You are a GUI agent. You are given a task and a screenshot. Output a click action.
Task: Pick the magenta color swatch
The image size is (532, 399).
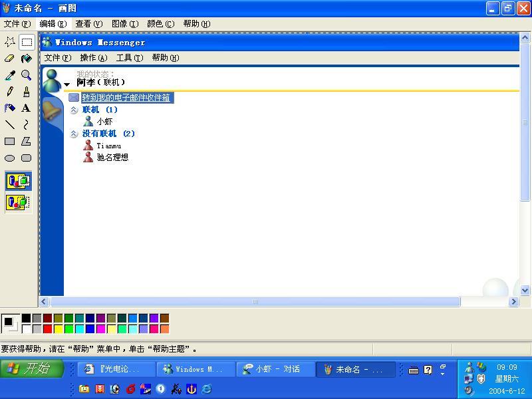[101, 329]
